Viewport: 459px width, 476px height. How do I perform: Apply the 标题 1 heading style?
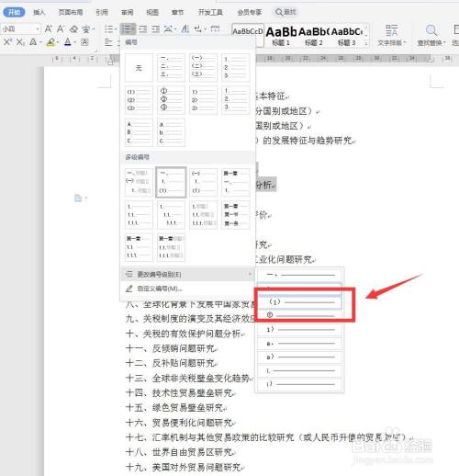click(x=281, y=36)
